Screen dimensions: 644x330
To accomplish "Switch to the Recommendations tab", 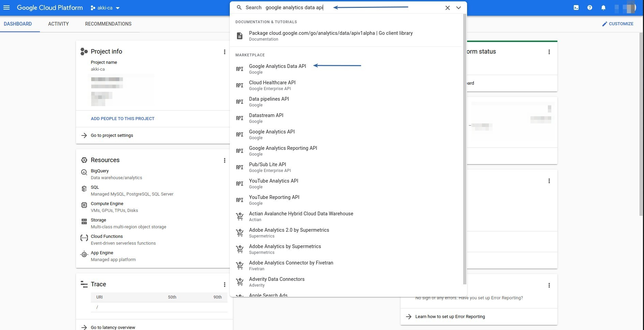I will (108, 24).
